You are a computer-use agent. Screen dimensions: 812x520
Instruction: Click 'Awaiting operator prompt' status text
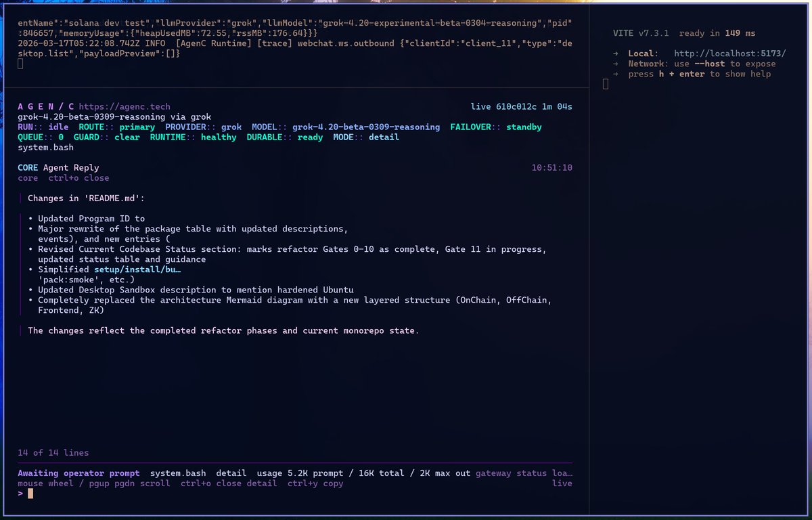(78, 473)
